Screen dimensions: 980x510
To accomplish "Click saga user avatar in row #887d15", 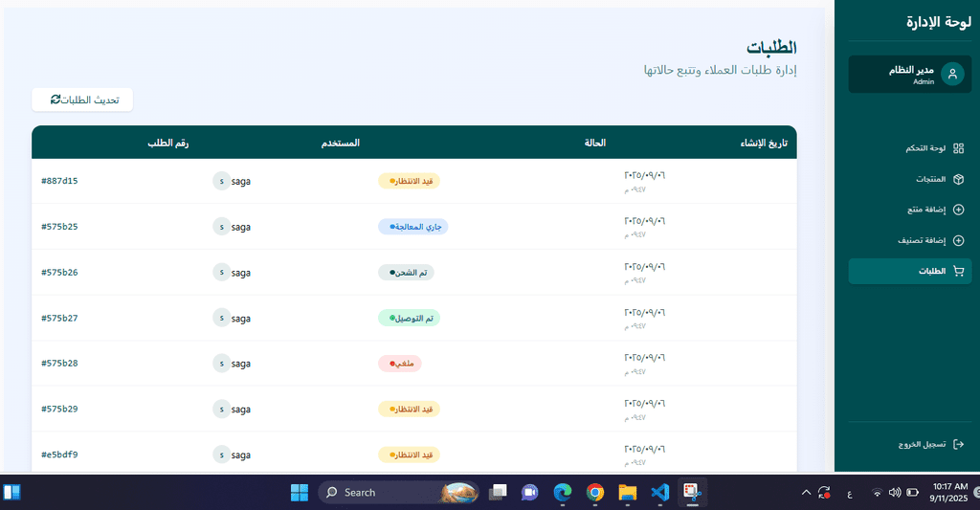I will point(221,181).
